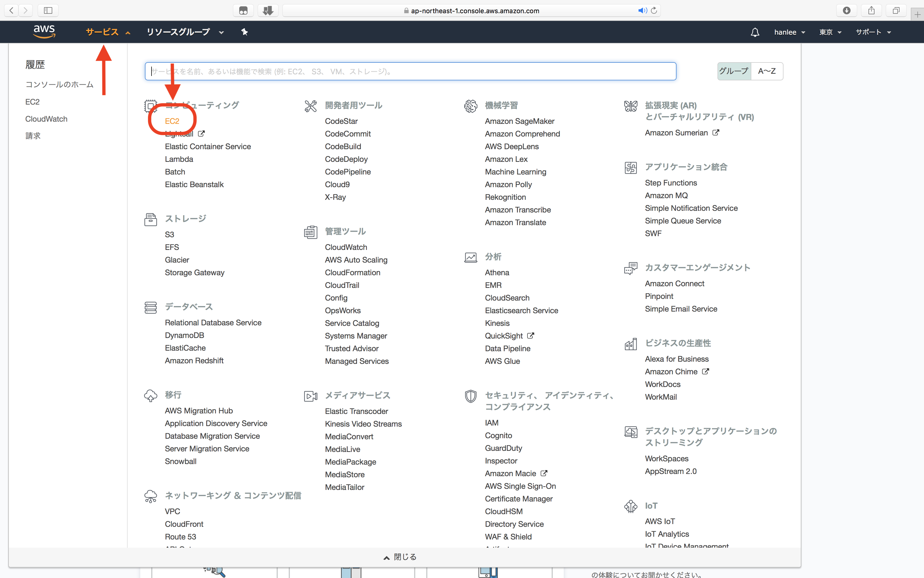This screenshot has width=924, height=578.
Task: Click the 管理ツール category icon
Action: click(310, 232)
